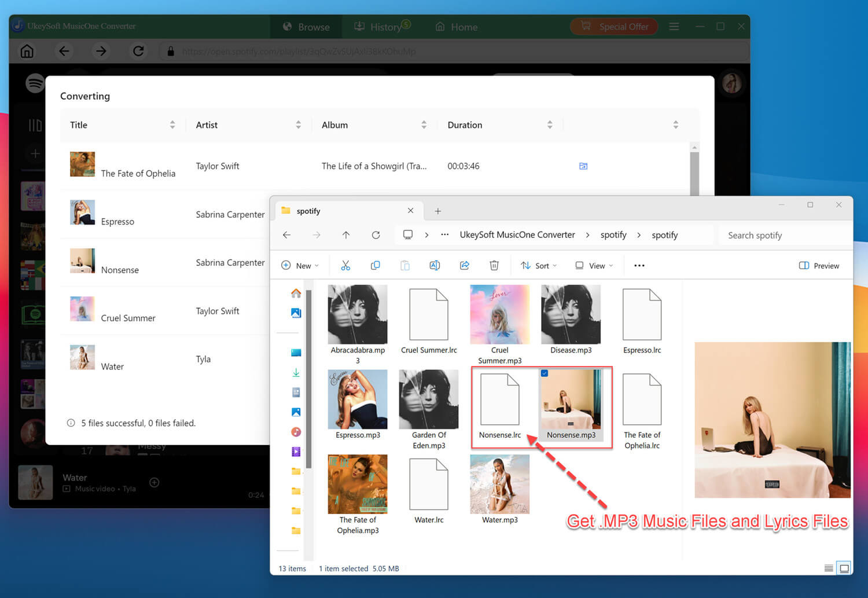Switch Explorer to details view in status bar

(829, 568)
